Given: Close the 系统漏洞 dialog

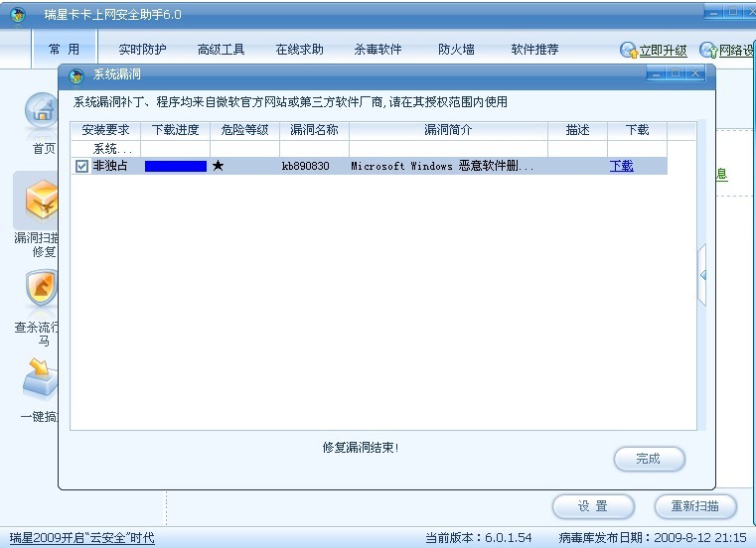Looking at the screenshot, I should (695, 73).
